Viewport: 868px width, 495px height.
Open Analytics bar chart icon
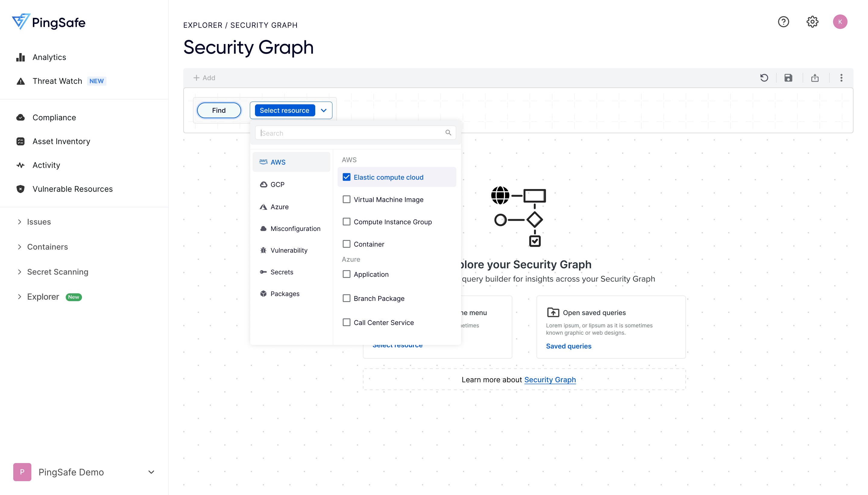(x=20, y=57)
